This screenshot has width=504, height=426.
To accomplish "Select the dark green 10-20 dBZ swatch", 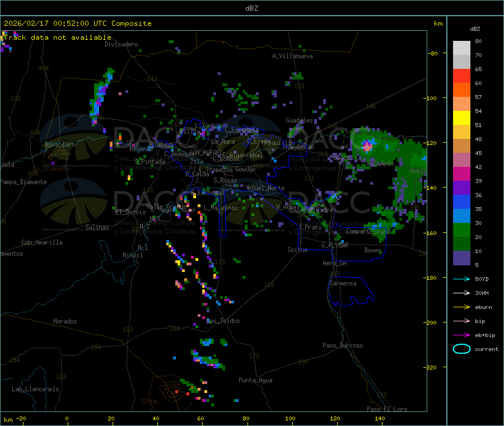I will pos(461,244).
